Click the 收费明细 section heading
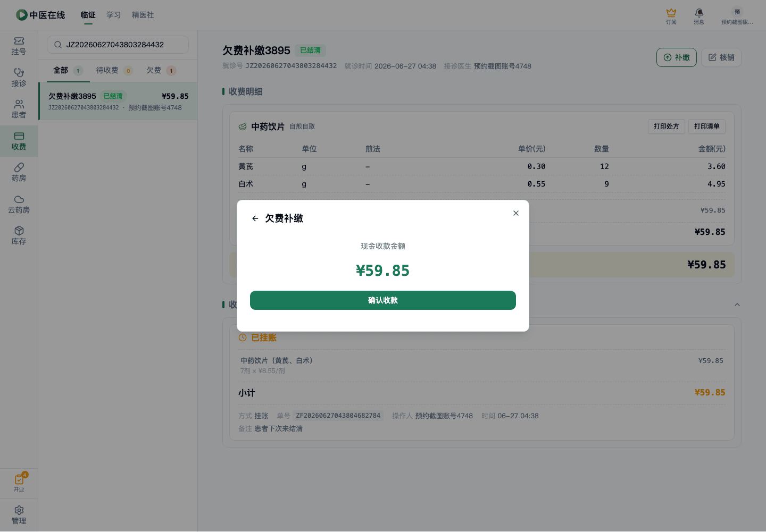766x532 pixels. click(246, 91)
